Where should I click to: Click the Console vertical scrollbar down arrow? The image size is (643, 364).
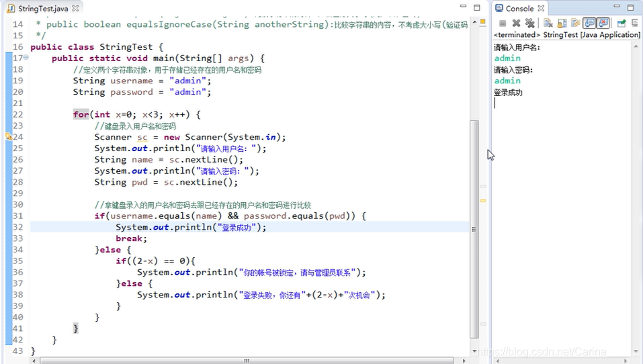(638, 351)
